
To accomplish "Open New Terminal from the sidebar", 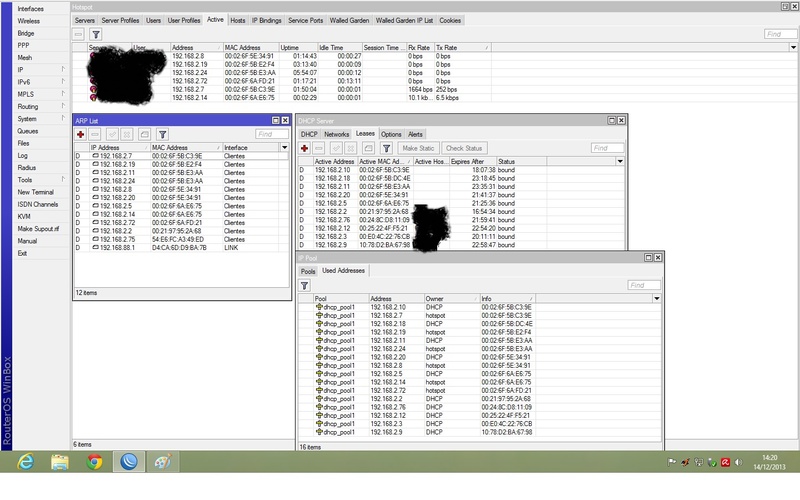I will tap(35, 192).
